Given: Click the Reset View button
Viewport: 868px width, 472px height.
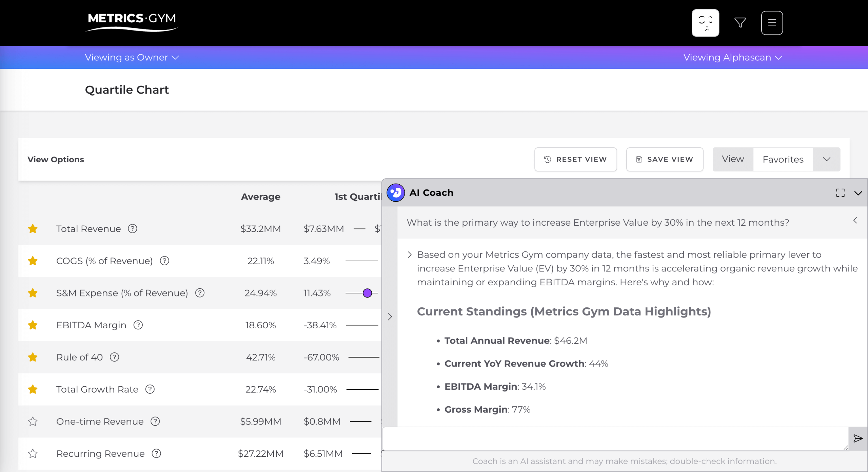Looking at the screenshot, I should (x=575, y=159).
